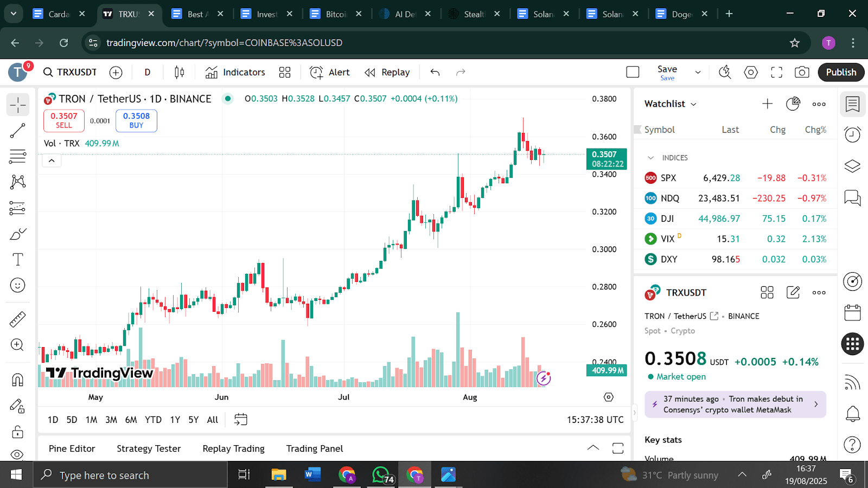Save the chart layout
This screenshot has height=488, width=868.
pyautogui.click(x=667, y=72)
